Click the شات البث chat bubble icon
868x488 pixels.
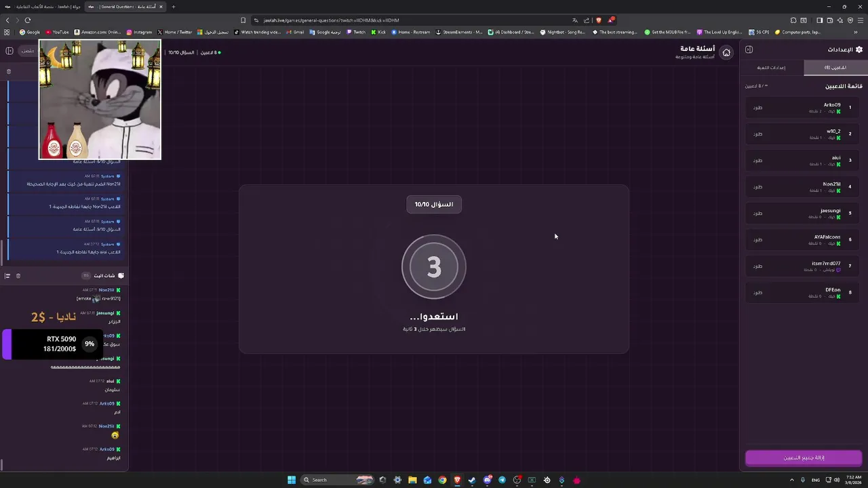(x=121, y=276)
